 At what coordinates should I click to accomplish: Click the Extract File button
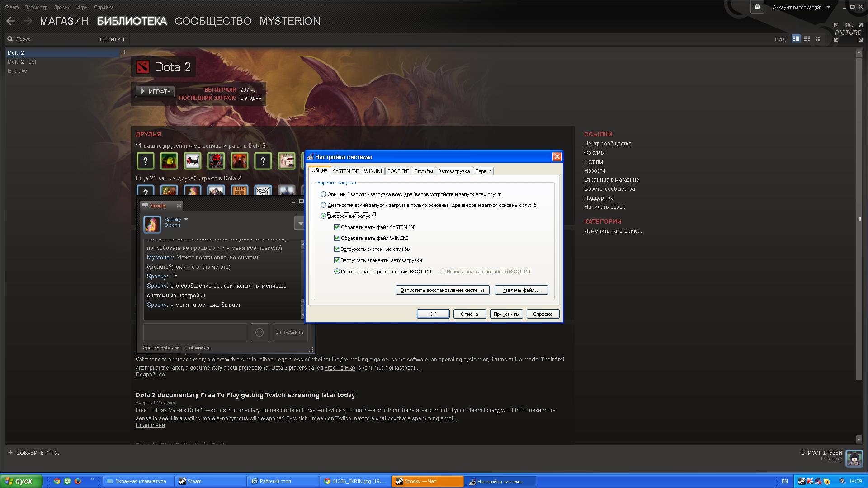click(x=521, y=290)
